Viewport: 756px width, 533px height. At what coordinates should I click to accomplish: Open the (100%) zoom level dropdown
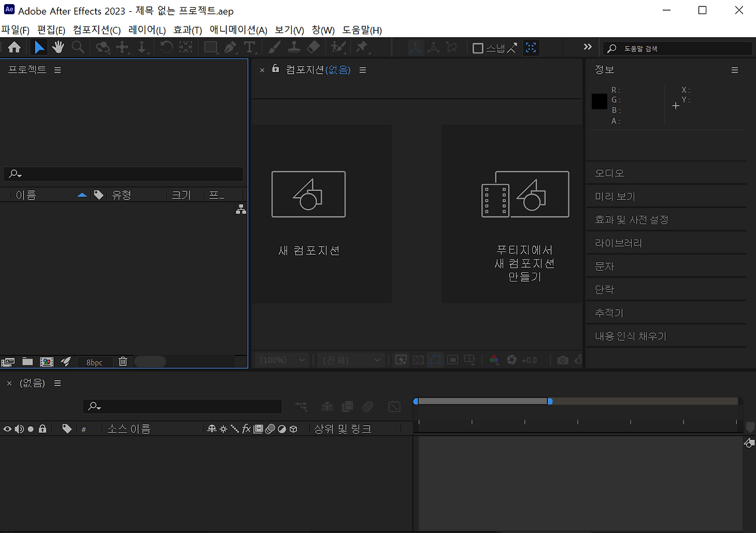point(282,359)
